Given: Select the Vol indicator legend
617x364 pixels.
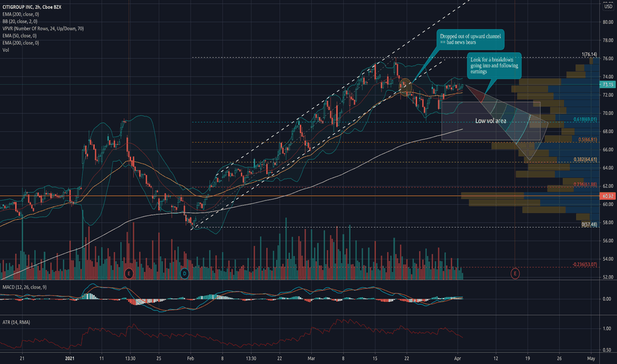Looking at the screenshot, I should pyautogui.click(x=5, y=50).
